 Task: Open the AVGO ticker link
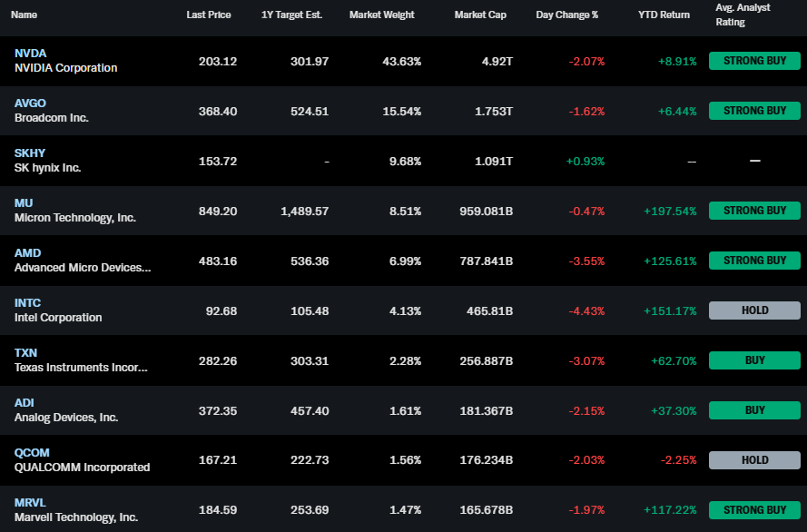point(30,103)
